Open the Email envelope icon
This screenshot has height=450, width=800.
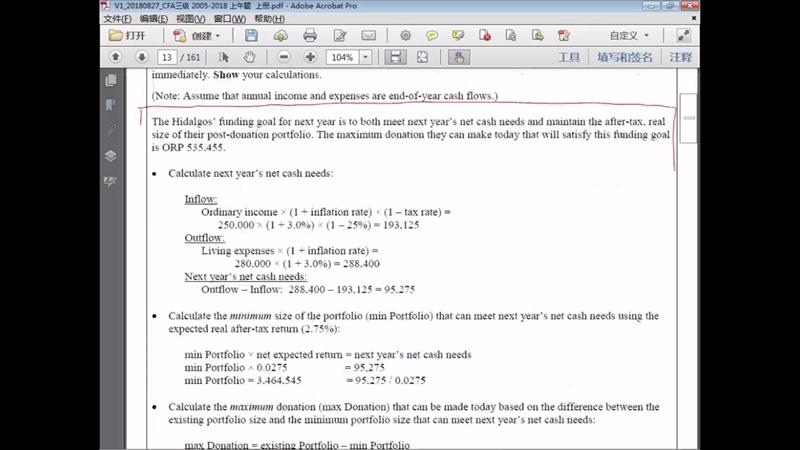click(368, 36)
